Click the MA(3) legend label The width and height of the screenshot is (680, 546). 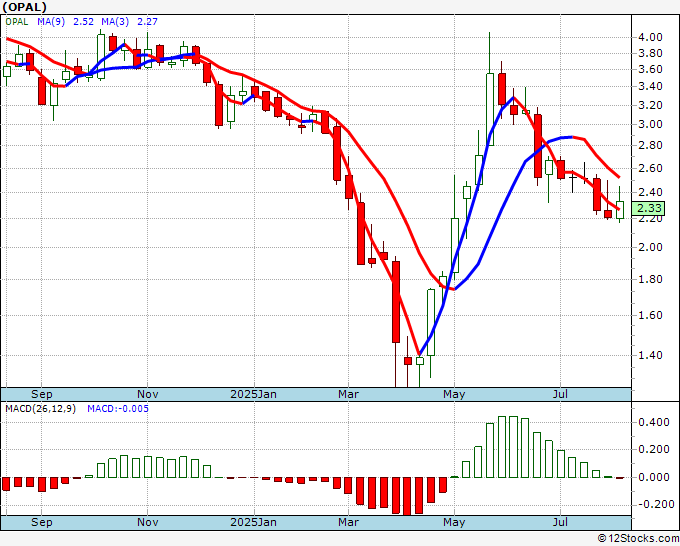point(115,22)
